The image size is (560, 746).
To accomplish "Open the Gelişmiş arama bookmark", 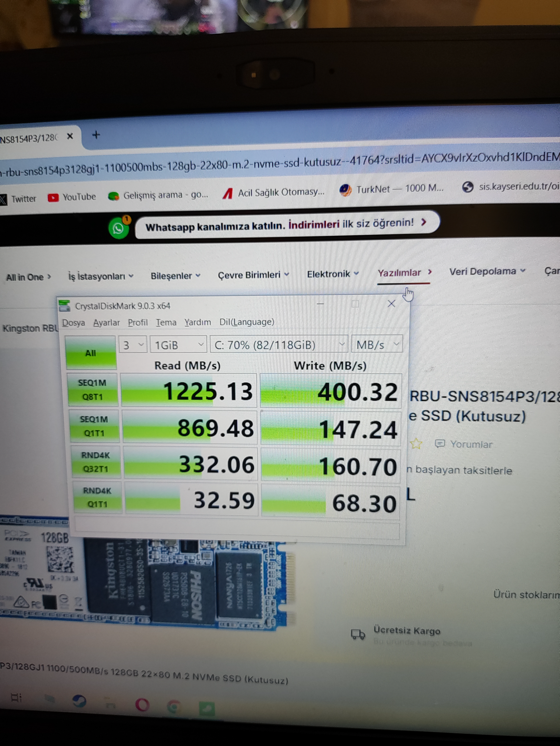I will [158, 195].
